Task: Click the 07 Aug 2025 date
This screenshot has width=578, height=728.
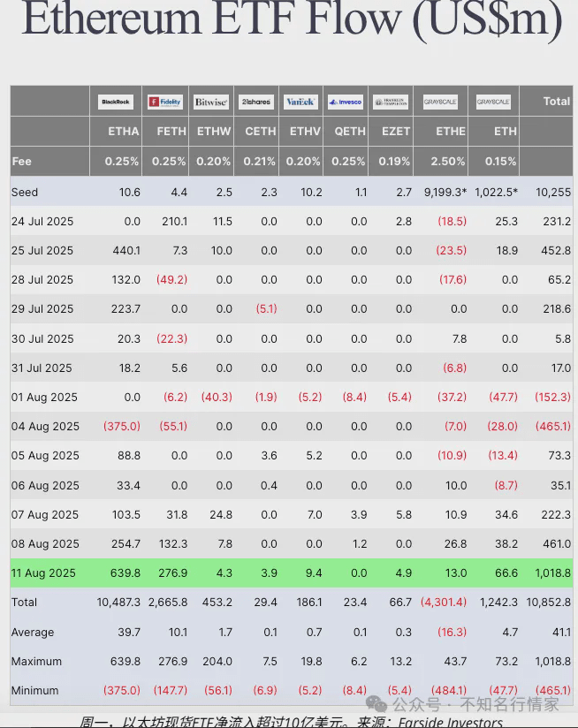Action: pos(44,515)
